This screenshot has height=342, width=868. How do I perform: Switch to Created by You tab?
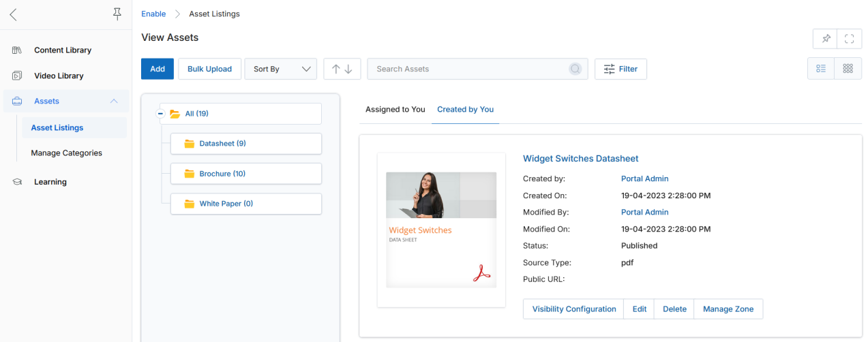pos(466,109)
